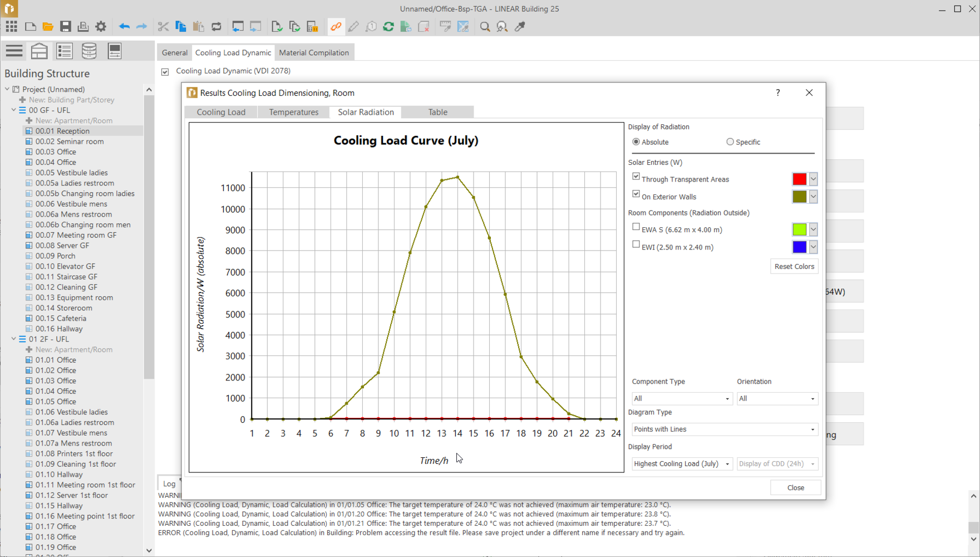Click the Save project icon
This screenshot has width=980, height=557.
click(65, 26)
